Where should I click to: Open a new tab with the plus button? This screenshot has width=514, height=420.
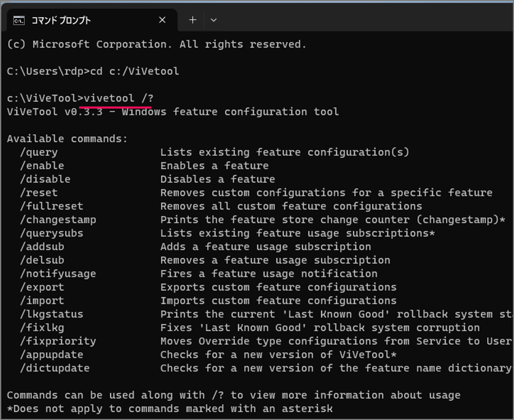coord(192,20)
